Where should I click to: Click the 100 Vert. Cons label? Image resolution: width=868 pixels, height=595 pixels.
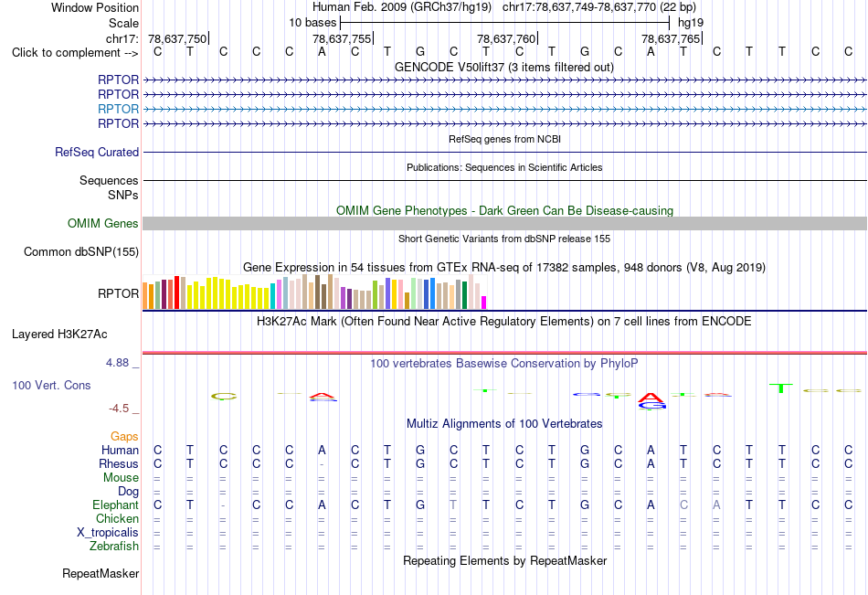pyautogui.click(x=51, y=385)
